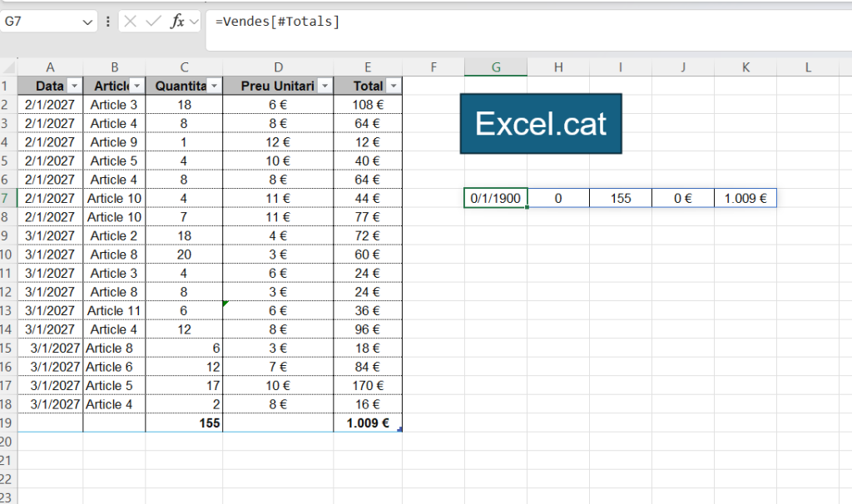Select cell H7 showing 0
852x504 pixels.
(x=558, y=198)
